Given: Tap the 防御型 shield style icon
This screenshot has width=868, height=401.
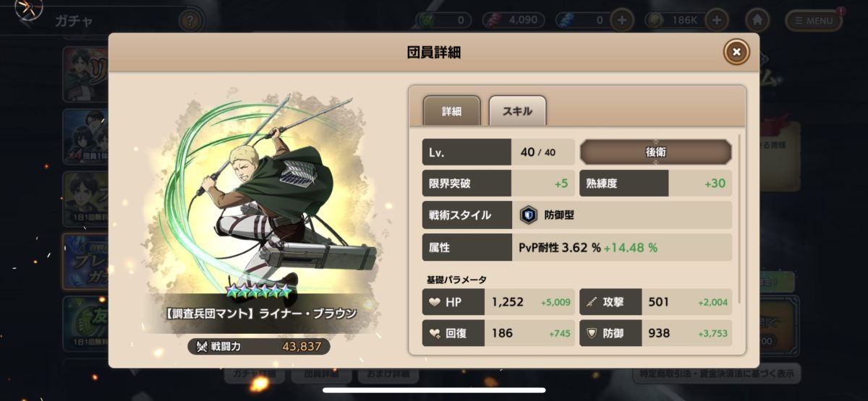Looking at the screenshot, I should click(x=528, y=215).
